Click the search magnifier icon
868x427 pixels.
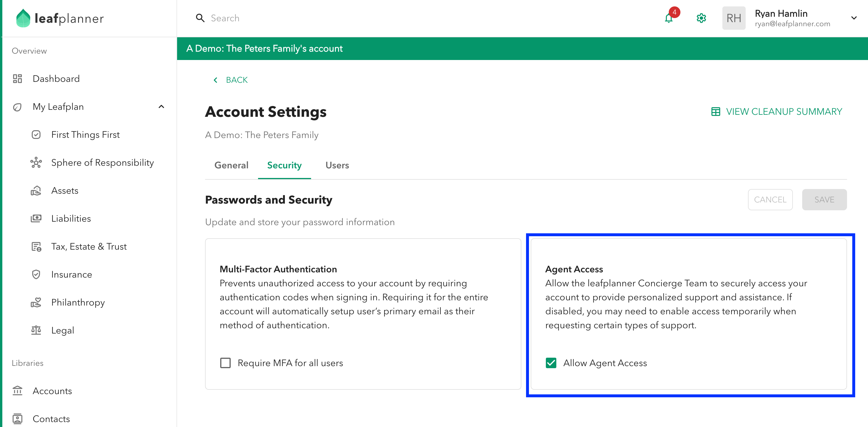[200, 18]
